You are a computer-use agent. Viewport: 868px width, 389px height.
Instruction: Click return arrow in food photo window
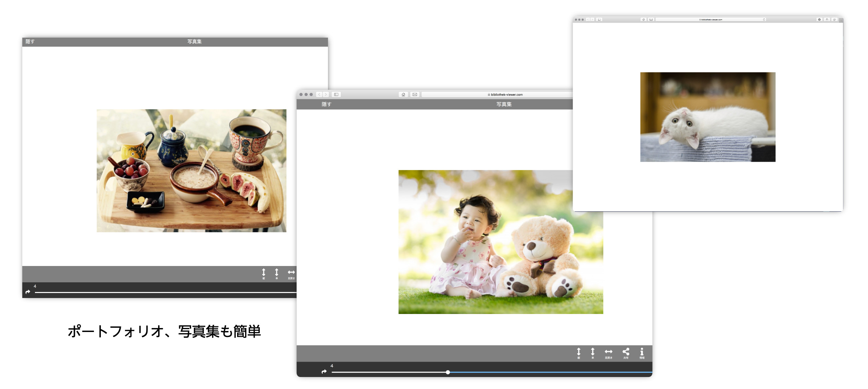click(28, 292)
